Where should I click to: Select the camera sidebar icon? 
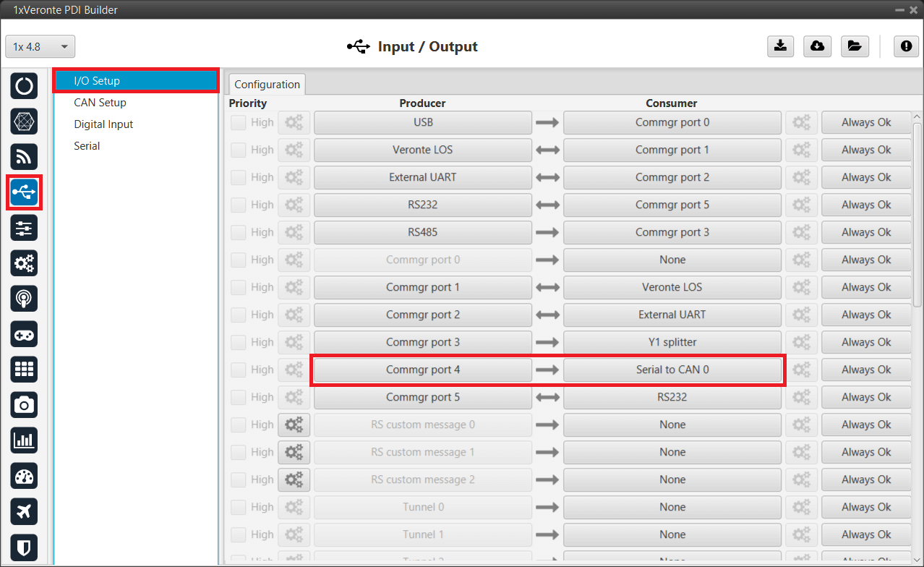(x=25, y=404)
